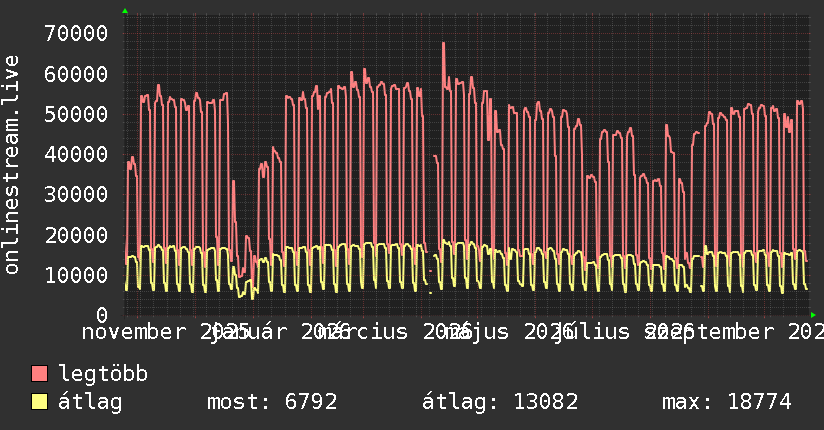Click the átlag: 13082 statistic
The image size is (824, 430).
(500, 402)
